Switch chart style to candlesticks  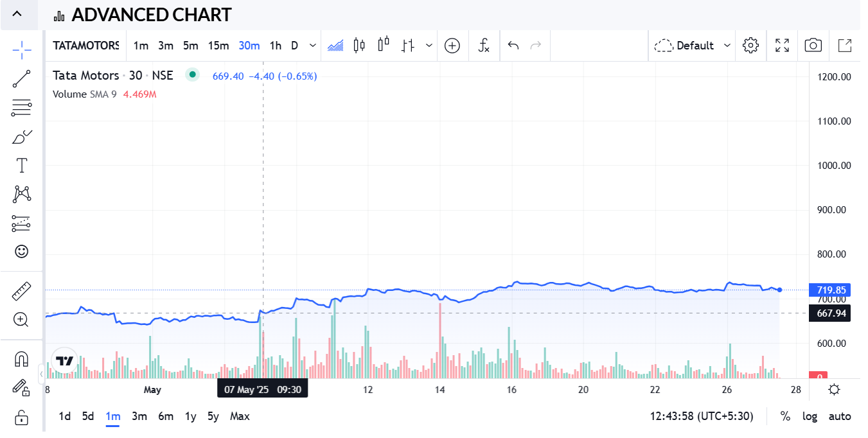click(359, 46)
